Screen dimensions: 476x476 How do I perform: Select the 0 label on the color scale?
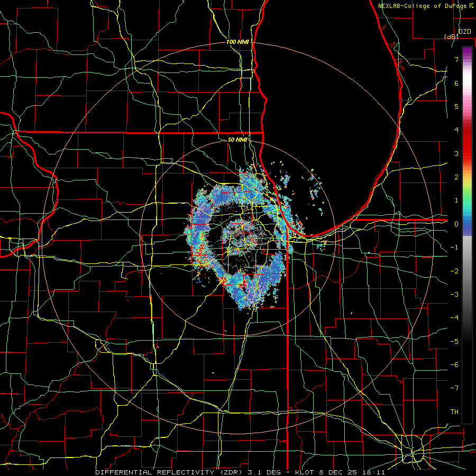[x=456, y=224]
